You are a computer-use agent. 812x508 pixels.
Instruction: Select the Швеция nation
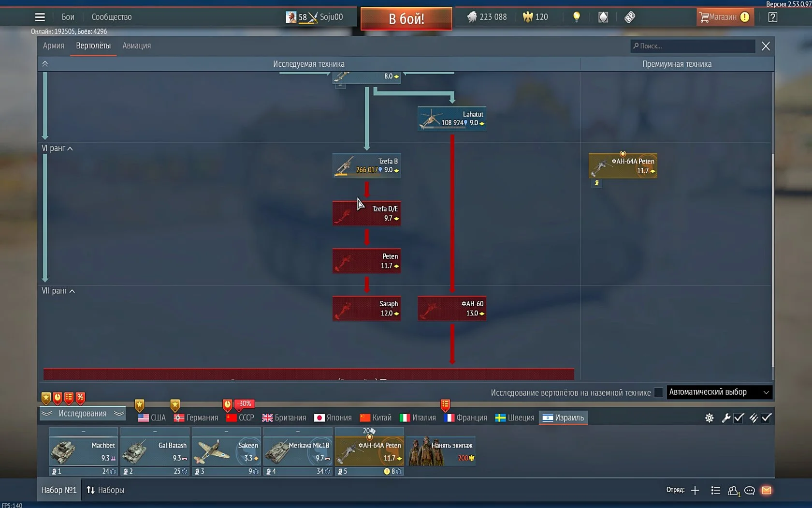(515, 418)
